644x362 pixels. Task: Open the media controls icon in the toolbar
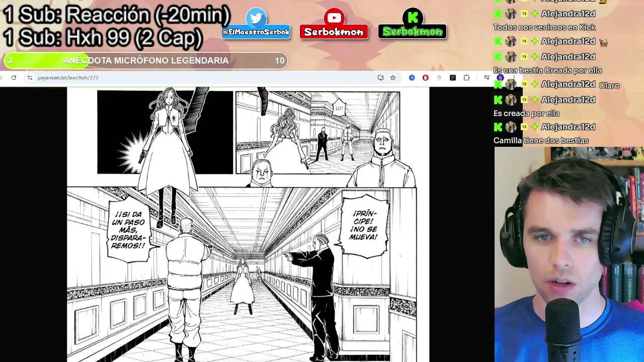pyautogui.click(x=487, y=77)
